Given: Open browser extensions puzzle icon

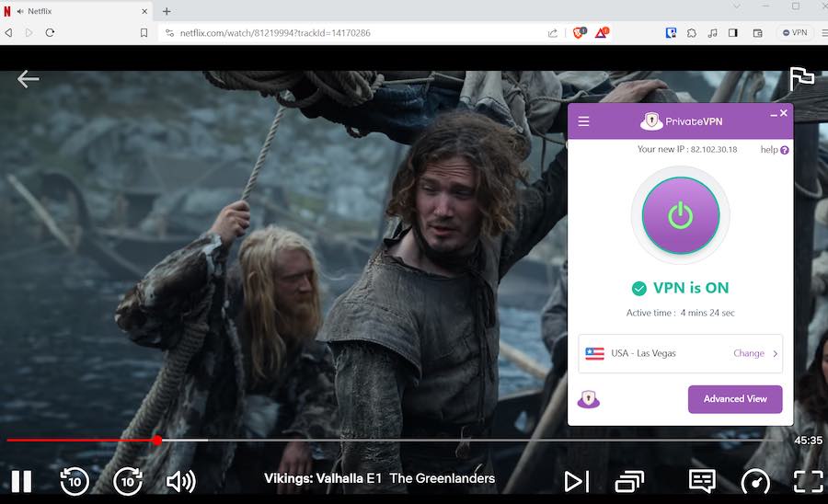Looking at the screenshot, I should pyautogui.click(x=692, y=33).
